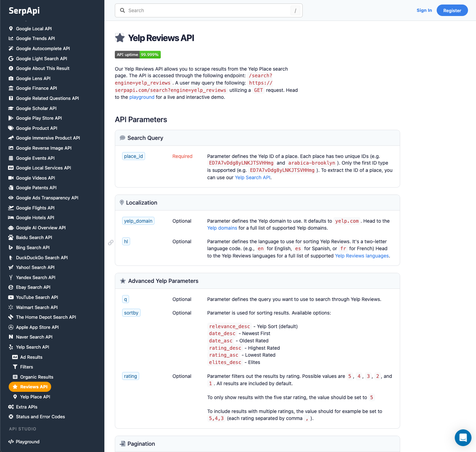The height and width of the screenshot is (452, 476).
Task: Go to Yandex Search API
Action: [x=35, y=277]
